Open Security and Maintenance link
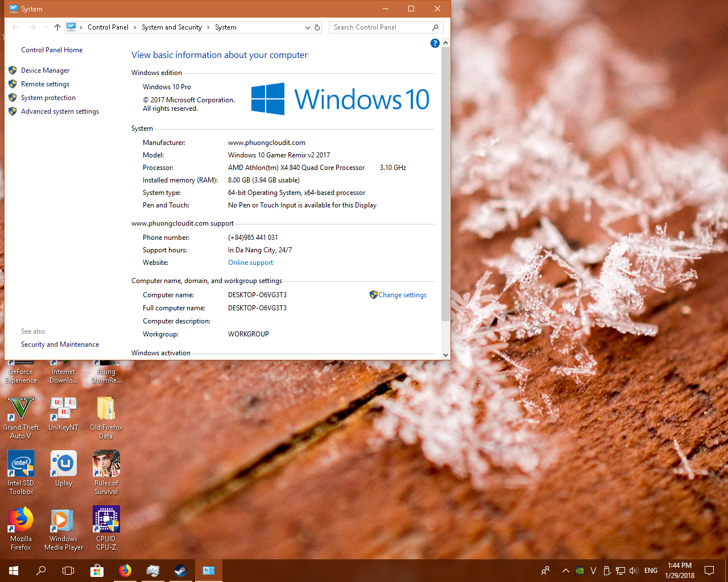Viewport: 728px width, 582px height. click(x=60, y=344)
